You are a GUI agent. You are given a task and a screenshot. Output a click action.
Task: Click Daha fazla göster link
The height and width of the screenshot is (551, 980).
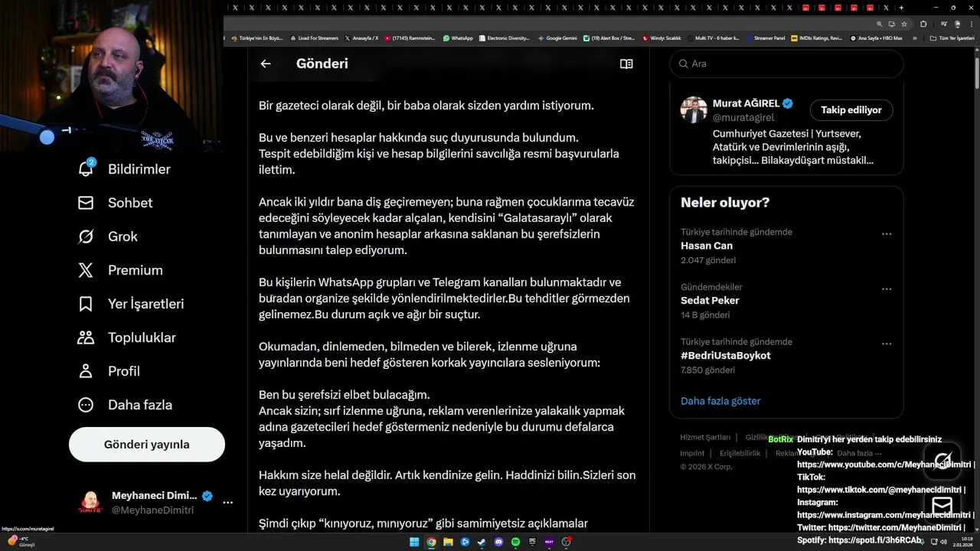(x=720, y=401)
